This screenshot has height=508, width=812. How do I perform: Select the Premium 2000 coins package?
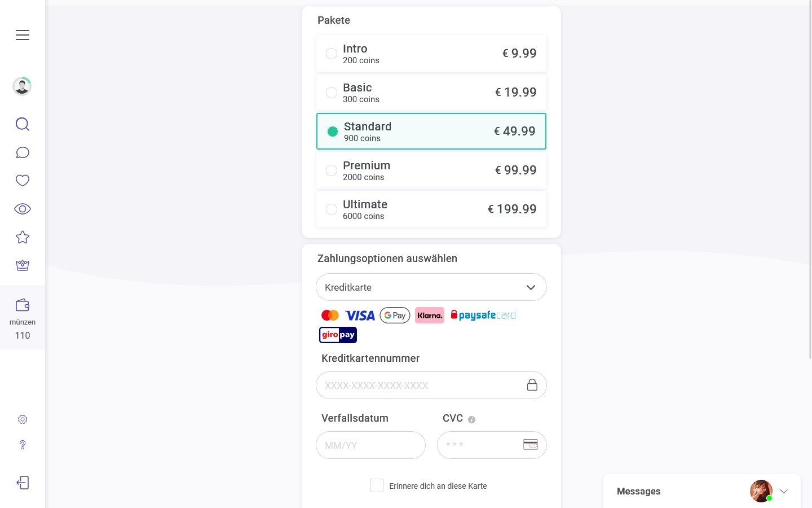431,170
